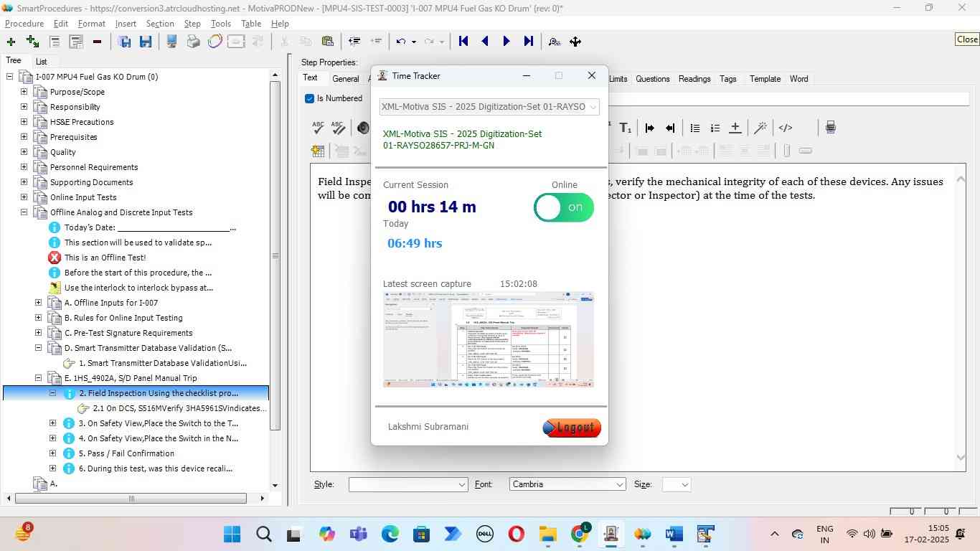This screenshot has height=551, width=980.
Task: Click the plus-minus symbol icon
Action: click(735, 128)
